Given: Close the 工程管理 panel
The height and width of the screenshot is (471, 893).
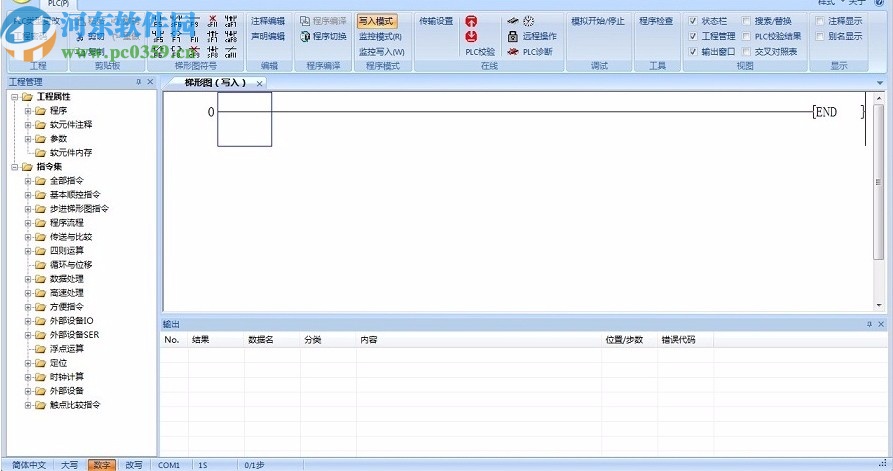Looking at the screenshot, I should point(150,82).
